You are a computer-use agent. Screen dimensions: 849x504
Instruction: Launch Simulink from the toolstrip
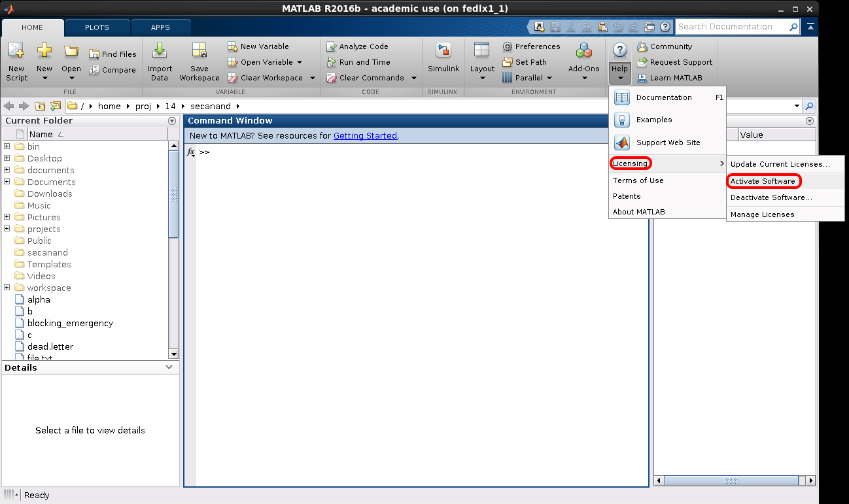443,51
